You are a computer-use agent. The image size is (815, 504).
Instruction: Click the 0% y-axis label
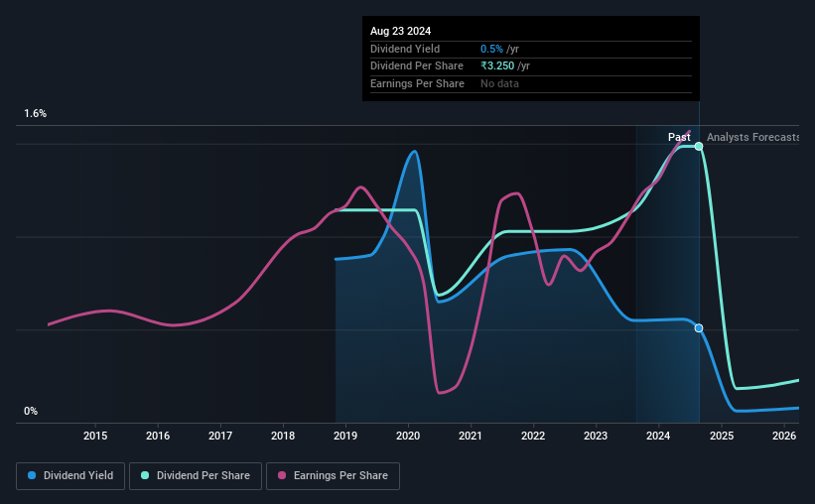(31, 412)
